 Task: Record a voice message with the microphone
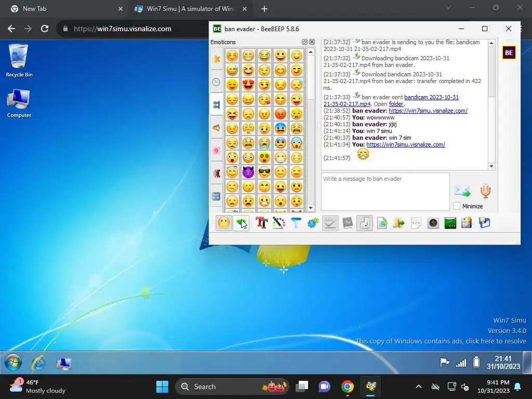click(x=486, y=191)
